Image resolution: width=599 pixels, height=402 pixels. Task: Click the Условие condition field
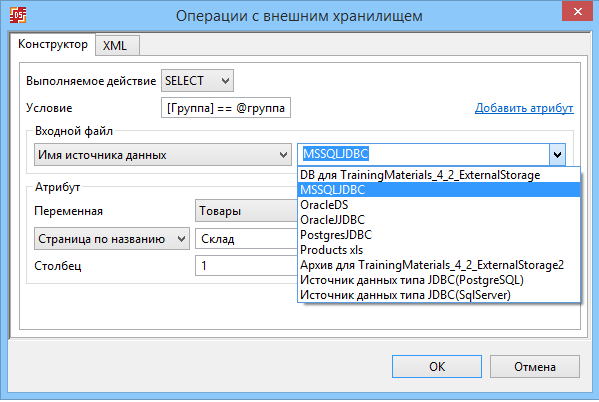click(x=226, y=108)
